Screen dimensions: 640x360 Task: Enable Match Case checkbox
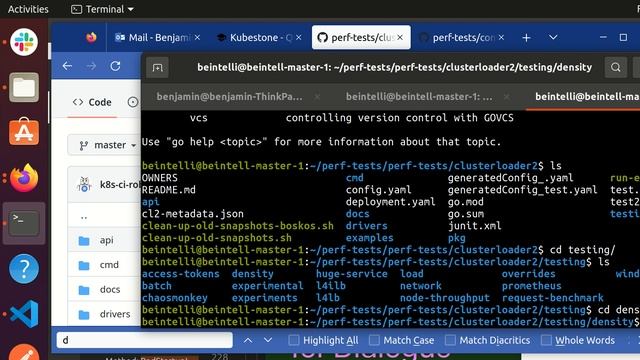click(x=374, y=340)
